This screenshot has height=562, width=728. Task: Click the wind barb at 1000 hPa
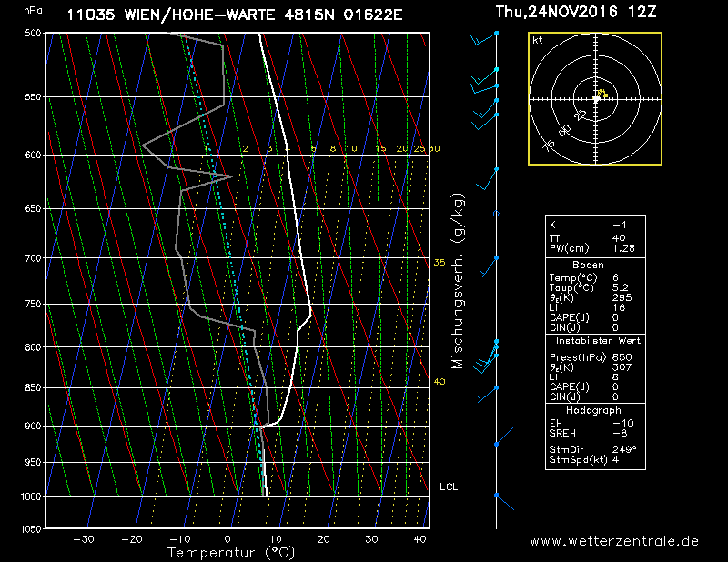[x=502, y=500]
